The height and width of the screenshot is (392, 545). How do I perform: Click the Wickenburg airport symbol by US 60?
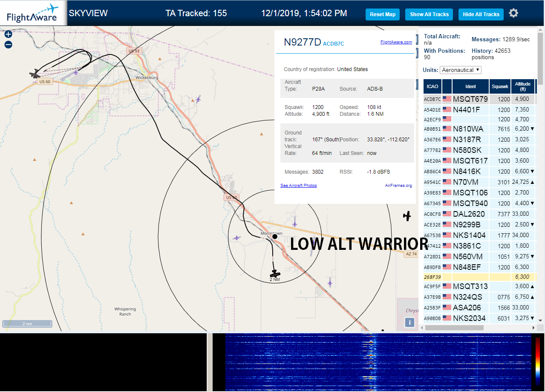76,72
